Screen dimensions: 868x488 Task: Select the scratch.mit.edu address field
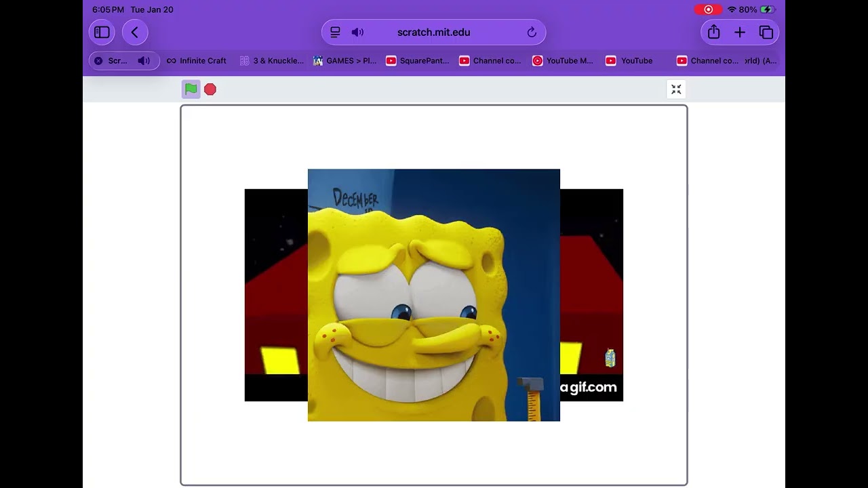point(433,32)
